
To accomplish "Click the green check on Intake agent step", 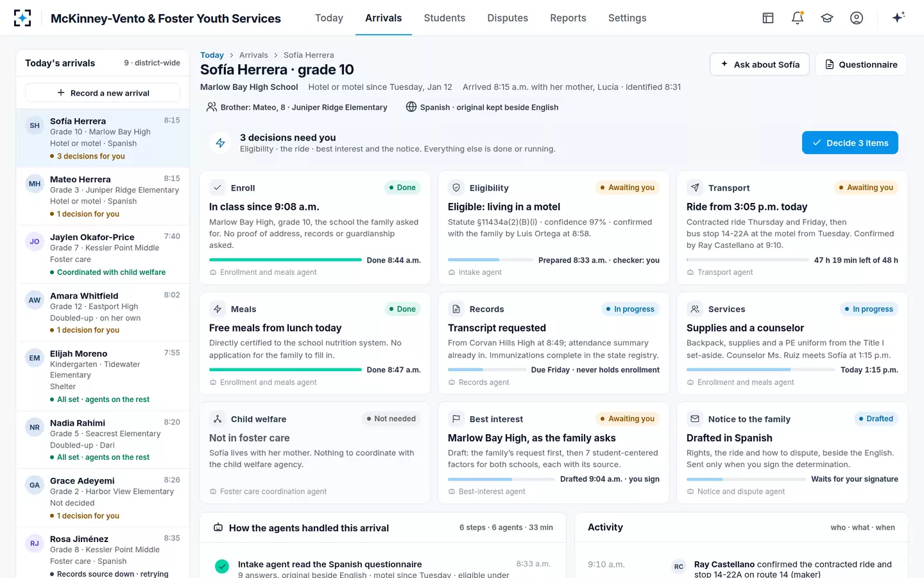I will [x=222, y=566].
